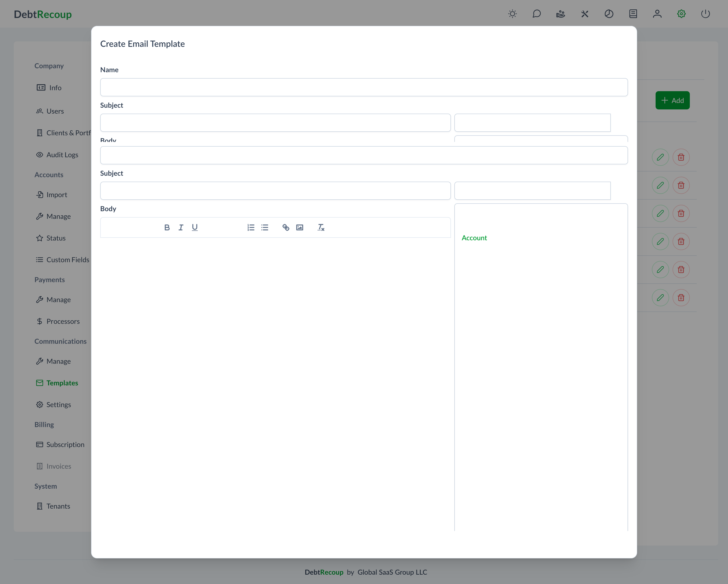Click the insert image icon
The width and height of the screenshot is (728, 584).
(x=300, y=228)
